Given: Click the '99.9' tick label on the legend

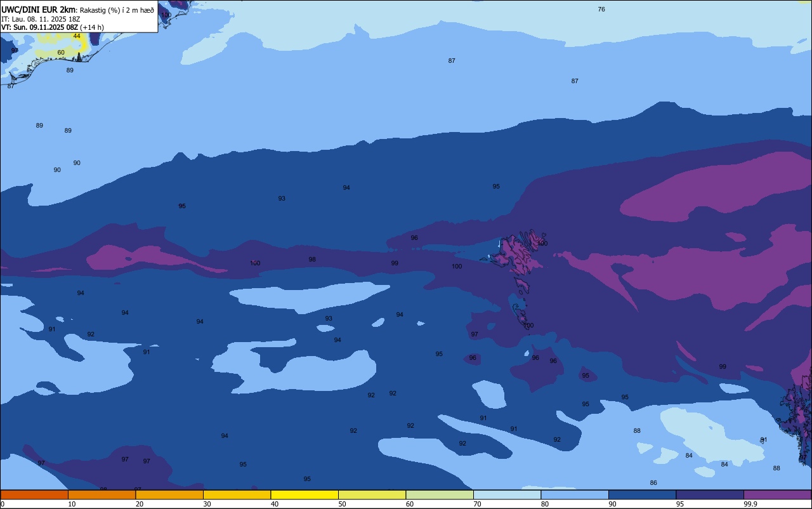Looking at the screenshot, I should (750, 504).
